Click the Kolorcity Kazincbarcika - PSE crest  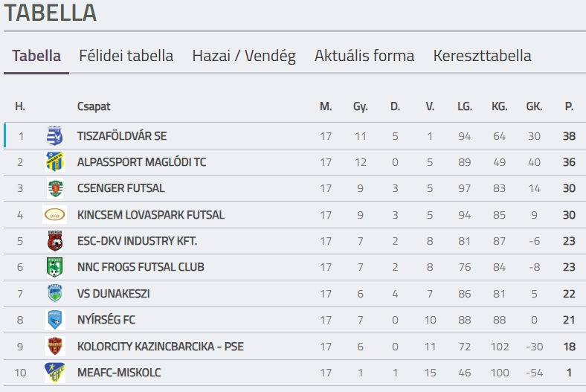[54, 346]
